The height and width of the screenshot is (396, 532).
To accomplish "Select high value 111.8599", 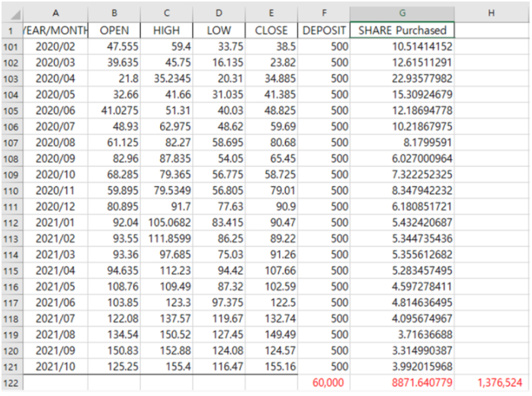I will (167, 238).
